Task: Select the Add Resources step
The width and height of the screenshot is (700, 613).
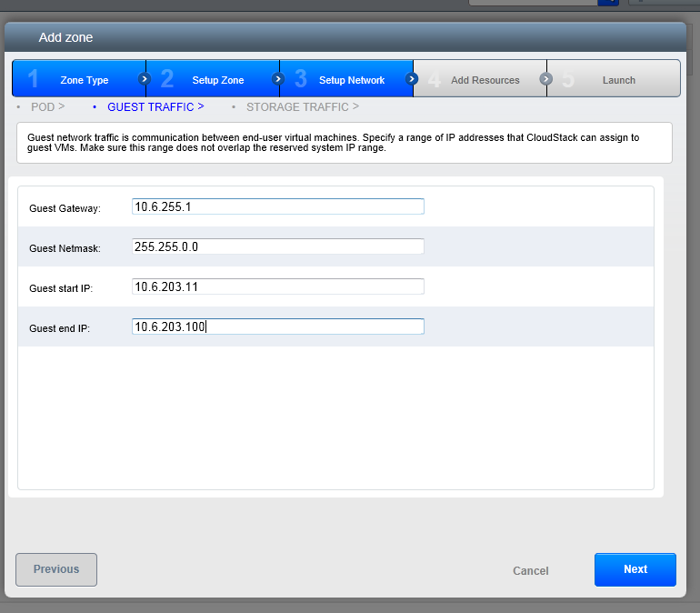Action: click(x=480, y=78)
